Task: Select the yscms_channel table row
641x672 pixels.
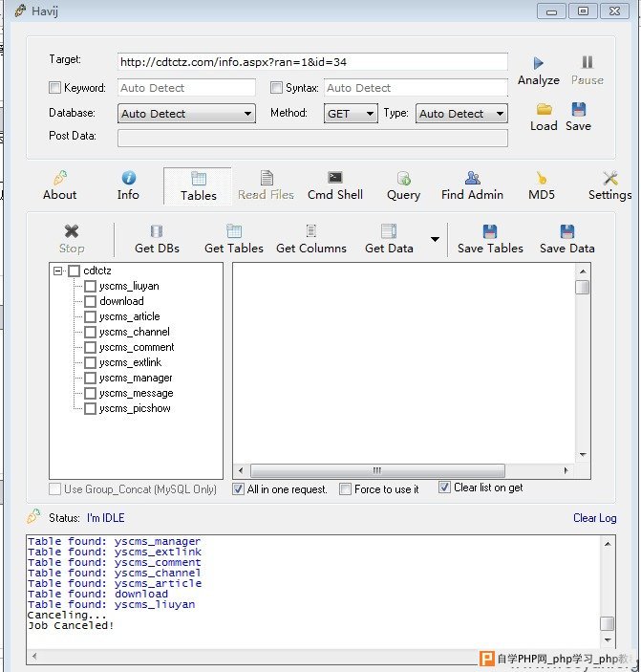Action: tap(135, 332)
